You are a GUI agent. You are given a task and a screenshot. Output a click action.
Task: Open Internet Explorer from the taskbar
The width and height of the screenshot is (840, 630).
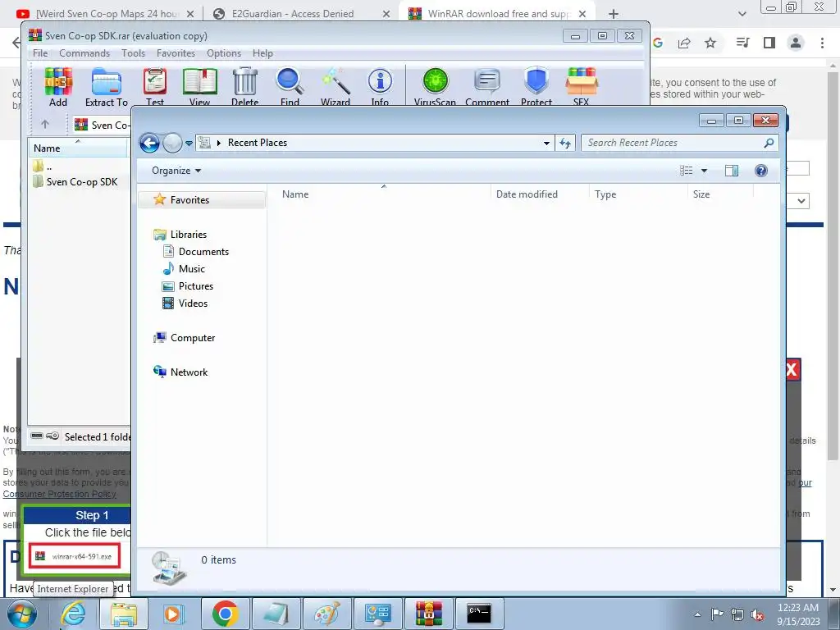73,614
